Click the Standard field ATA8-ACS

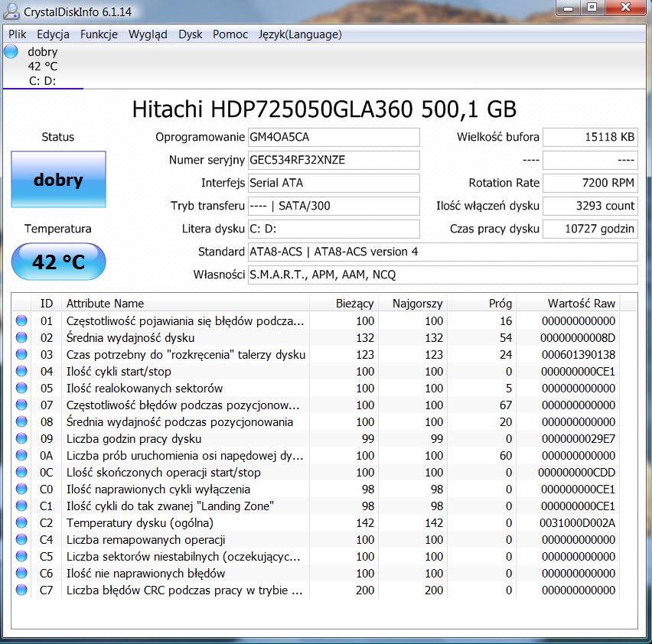443,252
